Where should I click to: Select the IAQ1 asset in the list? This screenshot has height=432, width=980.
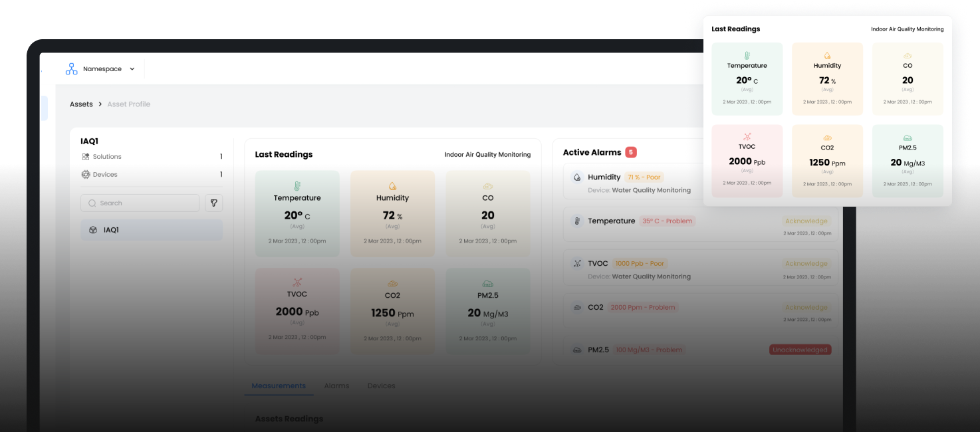tap(152, 230)
